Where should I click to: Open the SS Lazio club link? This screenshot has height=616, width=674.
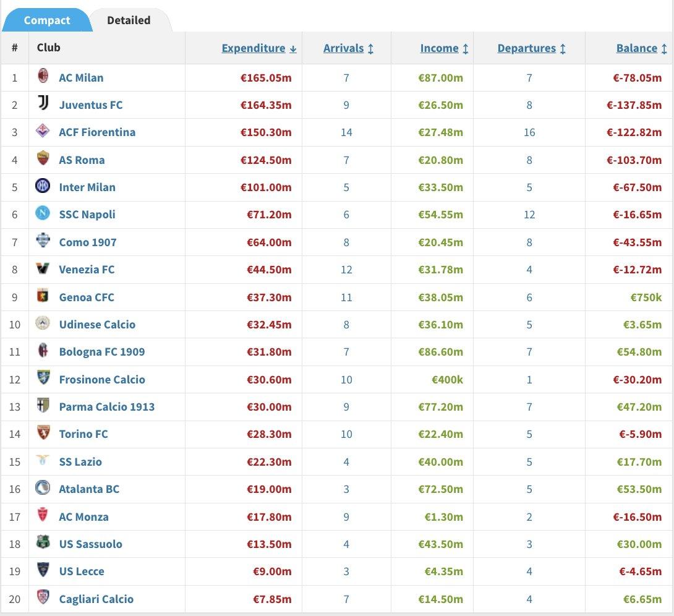(80, 461)
